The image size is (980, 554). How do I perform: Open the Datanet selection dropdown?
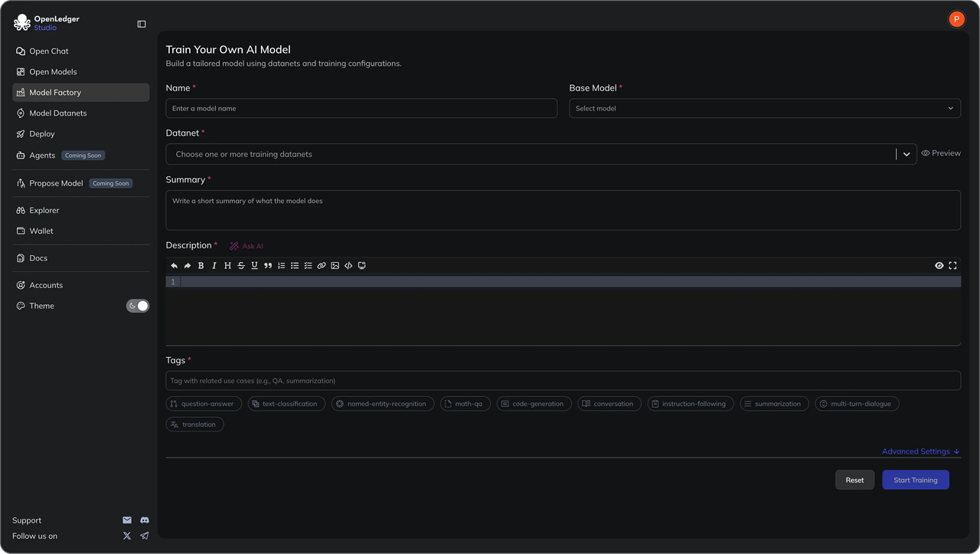point(906,153)
